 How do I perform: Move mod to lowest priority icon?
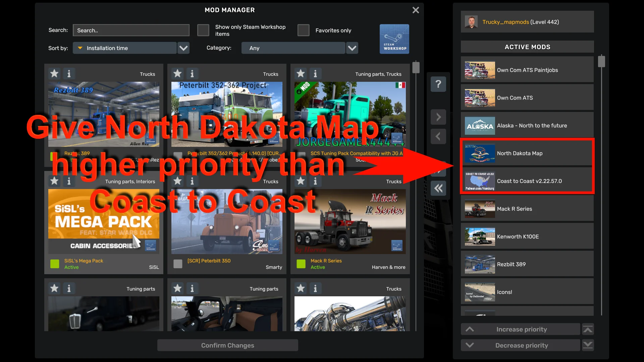588,345
